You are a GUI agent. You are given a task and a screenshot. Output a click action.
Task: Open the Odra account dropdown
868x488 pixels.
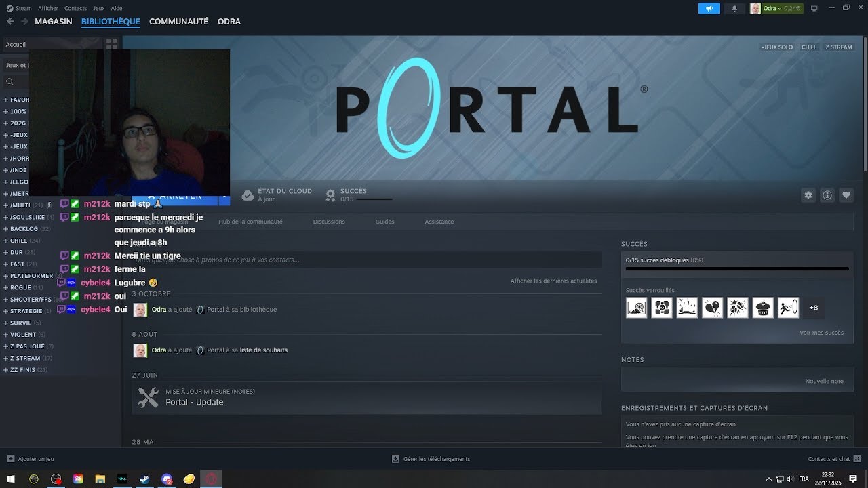coord(776,9)
